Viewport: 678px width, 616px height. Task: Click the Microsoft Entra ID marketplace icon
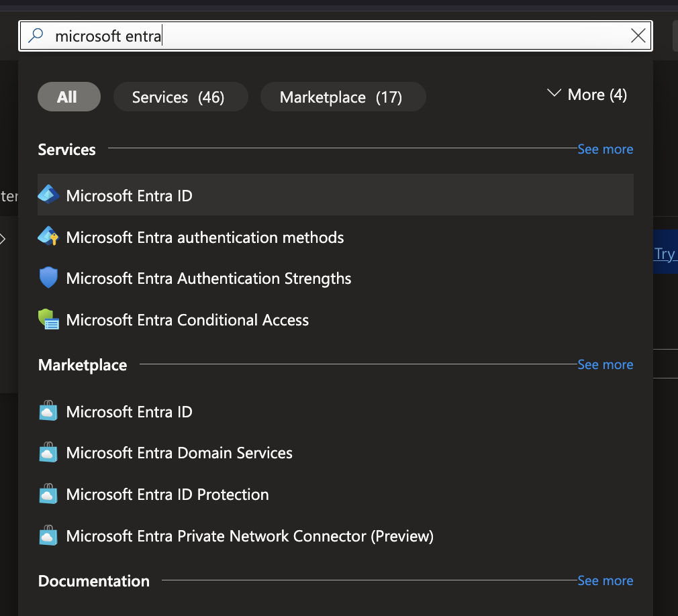click(48, 411)
